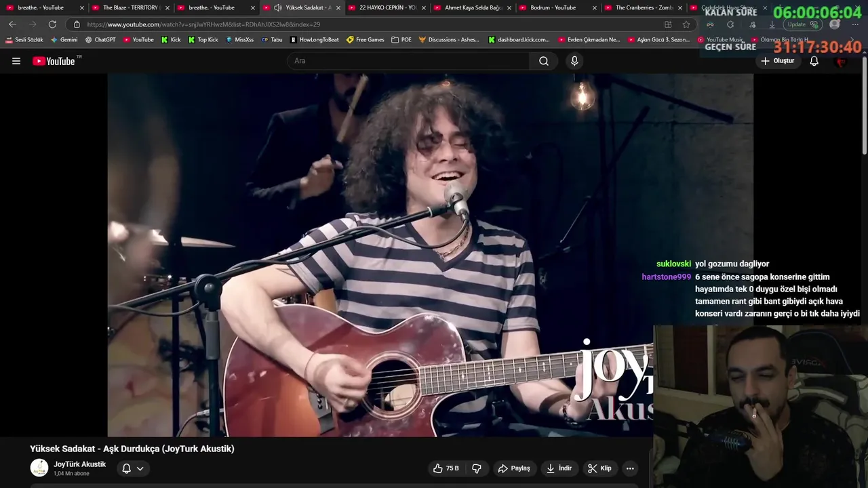Viewport: 868px width, 488px height.
Task: Click the video title Yüksek Sadakat - Aşk Durdukça
Action: [x=132, y=449]
